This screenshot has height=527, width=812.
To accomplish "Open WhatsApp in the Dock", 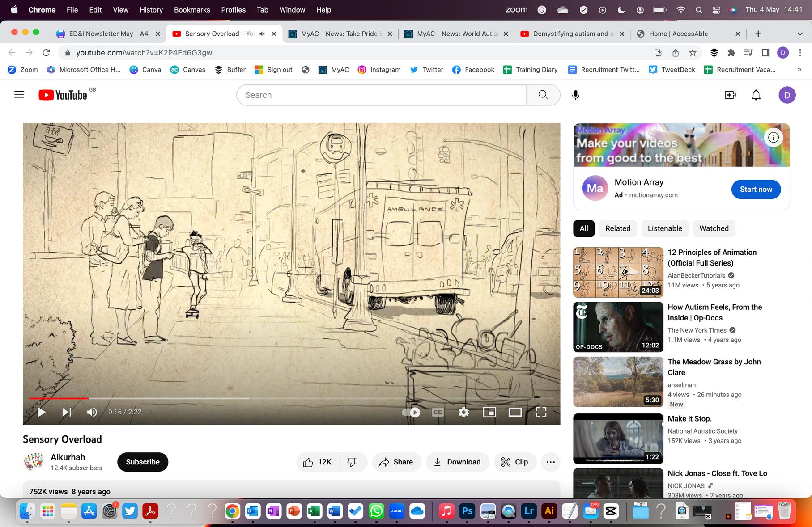I will pos(376,510).
